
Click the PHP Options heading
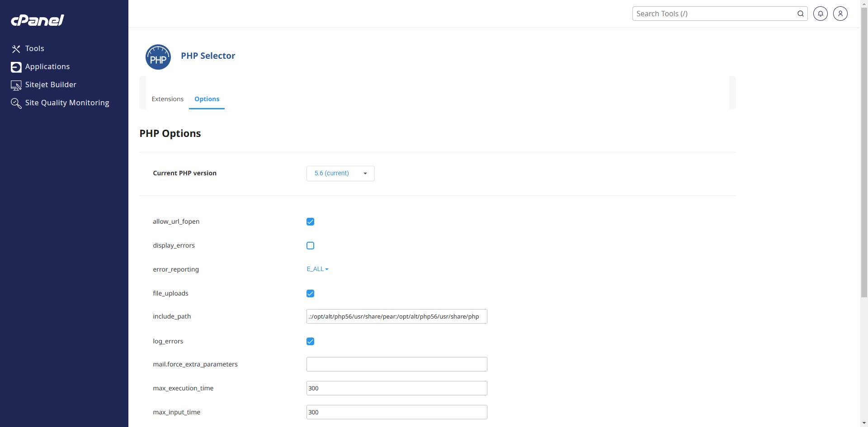[x=170, y=133]
